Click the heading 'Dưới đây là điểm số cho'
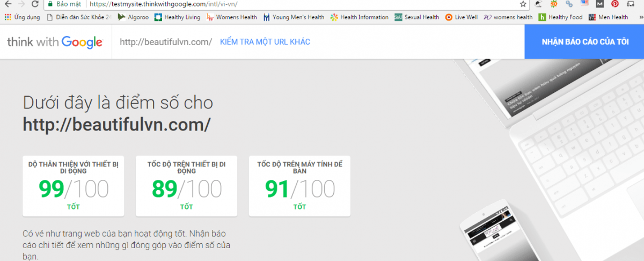This screenshot has height=261, width=644. click(x=118, y=102)
